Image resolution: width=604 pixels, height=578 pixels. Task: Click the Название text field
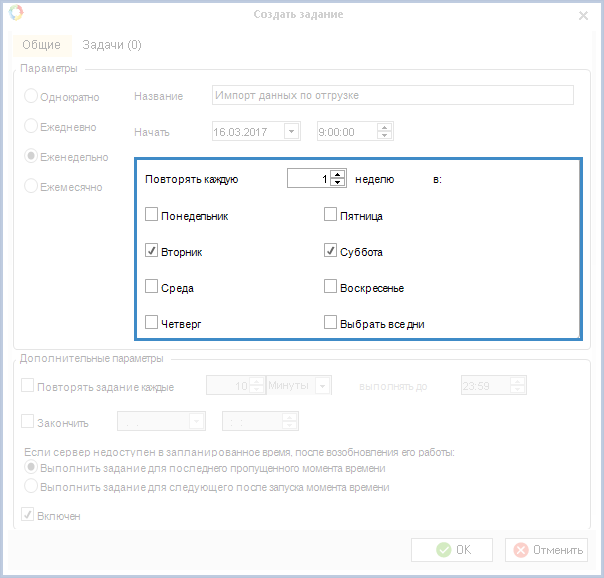coord(393,95)
